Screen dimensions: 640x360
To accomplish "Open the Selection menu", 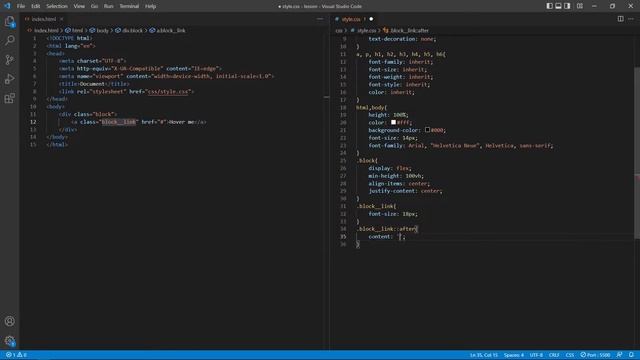I will point(57,6).
